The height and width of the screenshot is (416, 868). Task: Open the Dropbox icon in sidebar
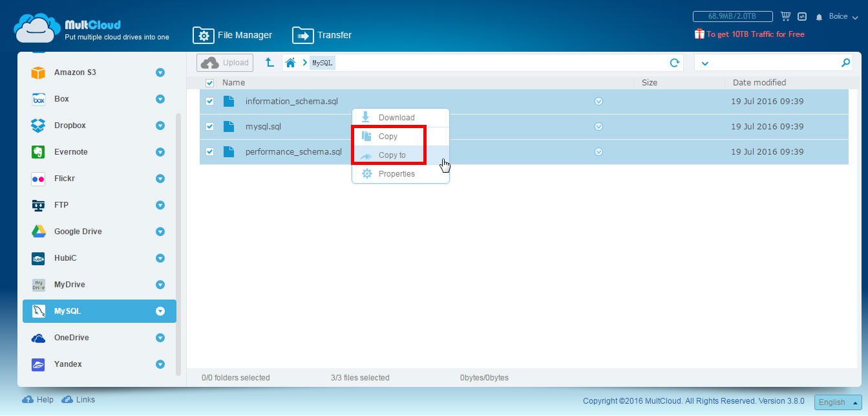(x=38, y=126)
